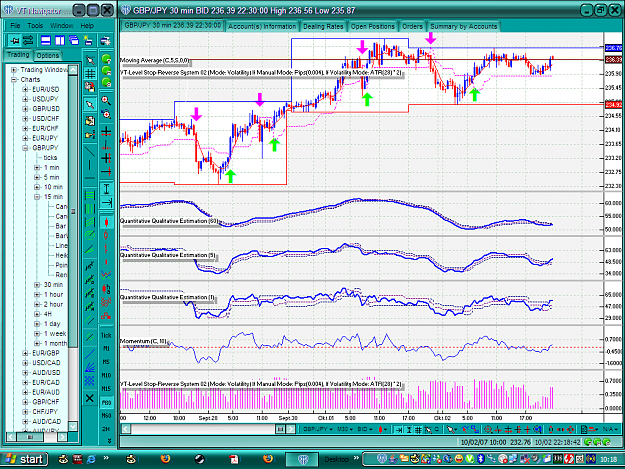The image size is (625, 469).
Task: Collapse the 15 min tree node
Action: (37, 197)
